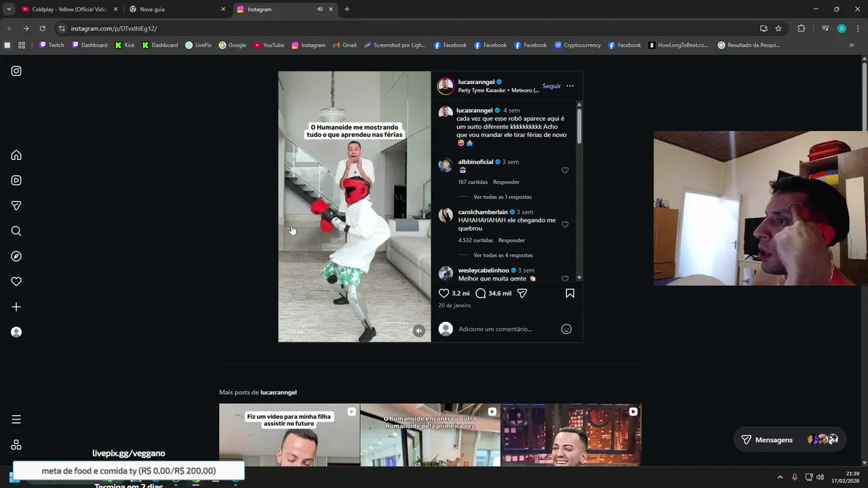Toggle video sound on the reel
This screenshot has height=488, width=868.
(x=419, y=331)
